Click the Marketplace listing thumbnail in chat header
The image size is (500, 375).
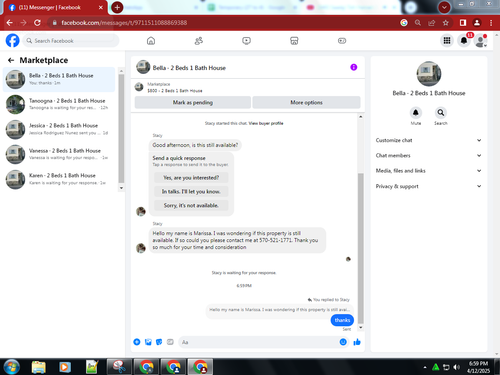tap(139, 87)
